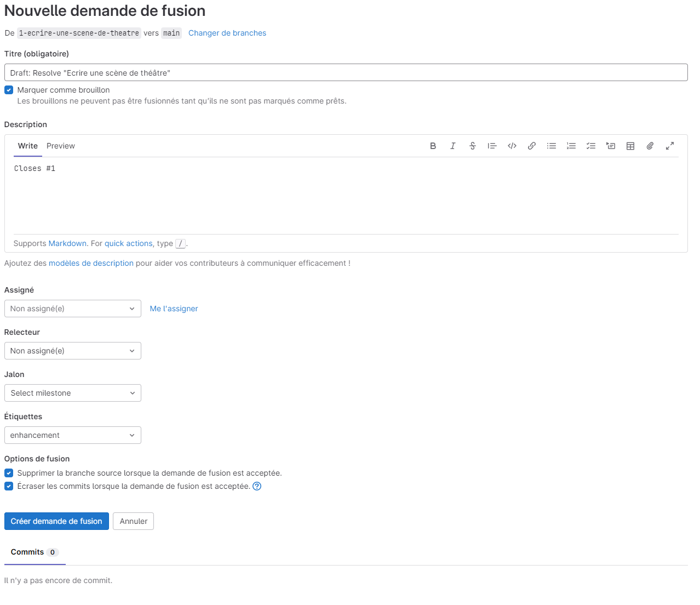
Task: Toggle 'Écraser les commits' checkbox
Action: pos(9,486)
